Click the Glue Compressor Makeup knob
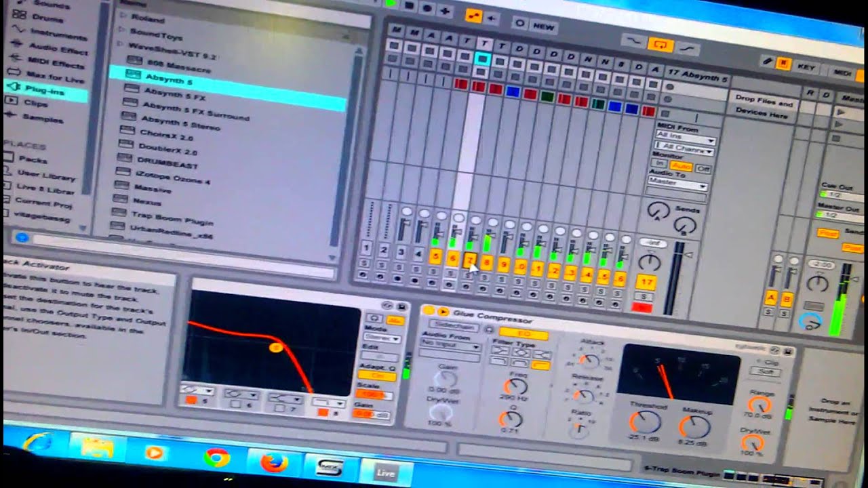The height and width of the screenshot is (488, 868). point(694,427)
